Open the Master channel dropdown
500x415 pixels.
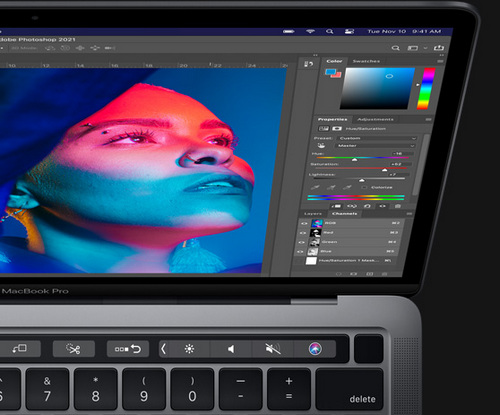(375, 146)
